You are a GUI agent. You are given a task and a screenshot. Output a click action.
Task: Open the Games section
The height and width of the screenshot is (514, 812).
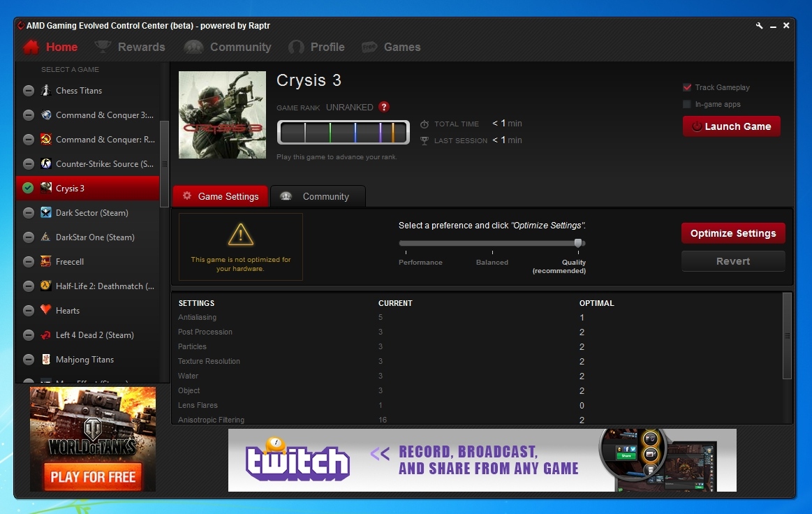click(402, 47)
